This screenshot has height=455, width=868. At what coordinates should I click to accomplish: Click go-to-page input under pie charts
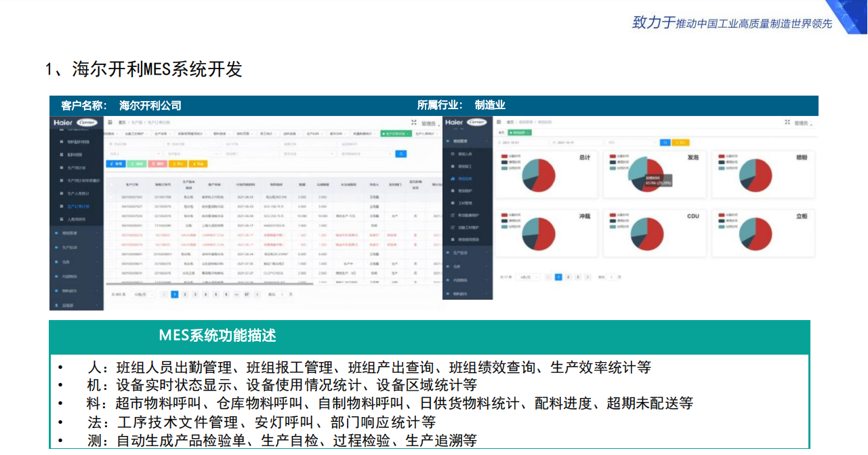coord(611,277)
